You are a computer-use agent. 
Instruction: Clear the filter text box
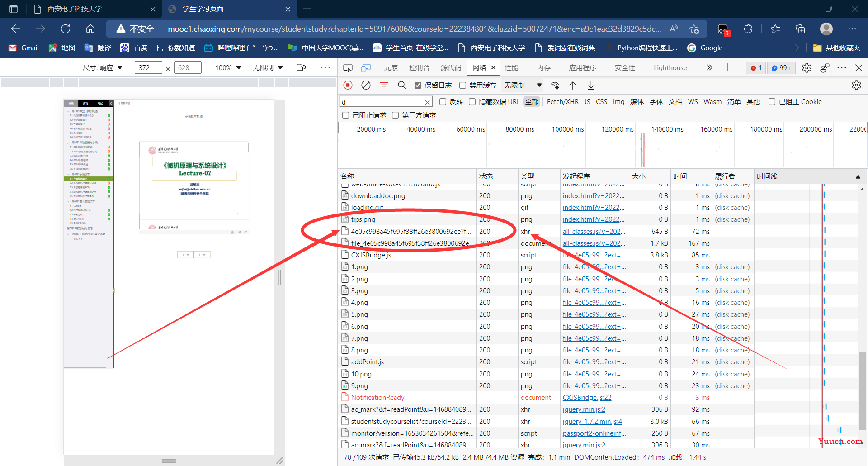point(427,102)
